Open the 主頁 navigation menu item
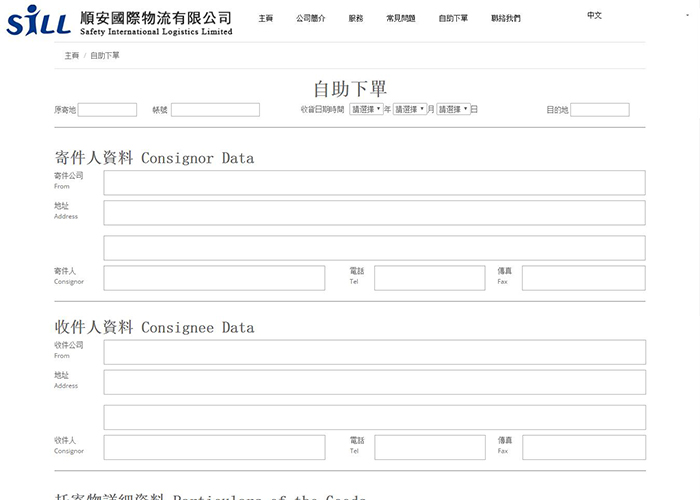The image size is (700, 500). click(266, 18)
